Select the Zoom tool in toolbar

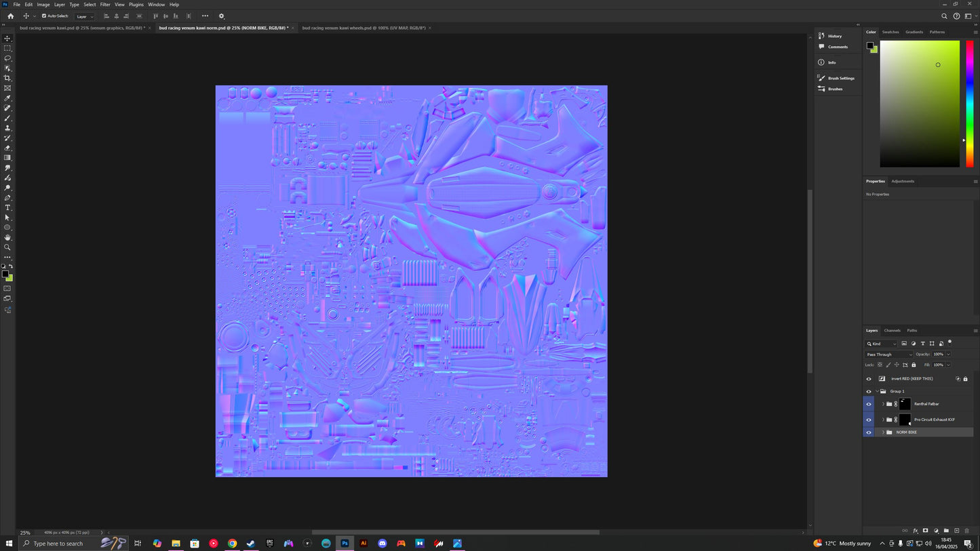pyautogui.click(x=7, y=247)
